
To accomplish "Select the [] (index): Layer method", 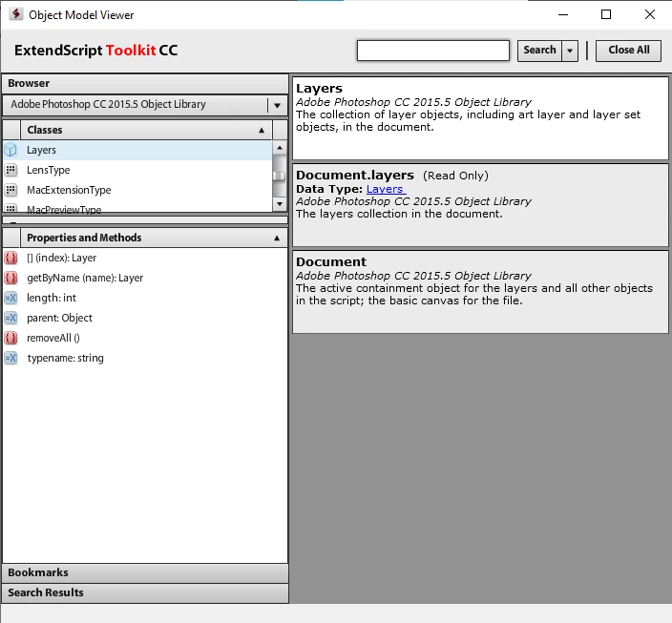I will tap(145, 258).
